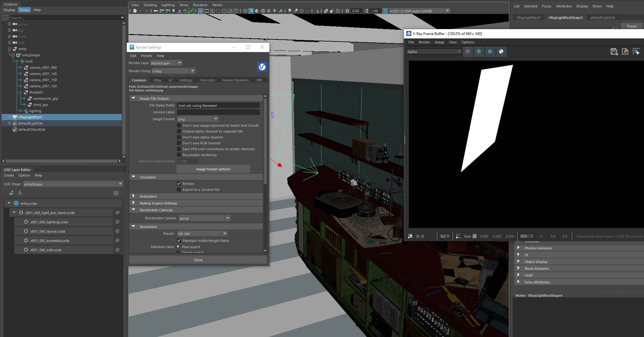Toggle blue channel in V-Ray Frame Buffer

pos(490,51)
